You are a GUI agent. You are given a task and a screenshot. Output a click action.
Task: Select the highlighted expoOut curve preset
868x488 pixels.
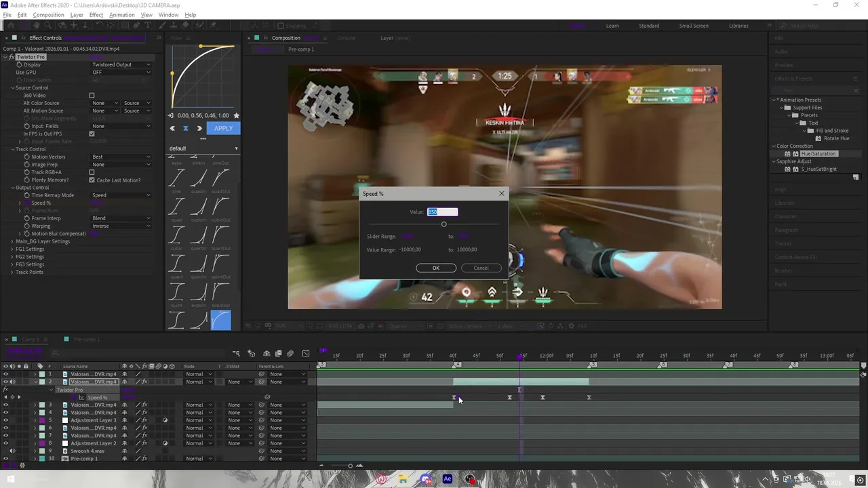[x=221, y=320]
